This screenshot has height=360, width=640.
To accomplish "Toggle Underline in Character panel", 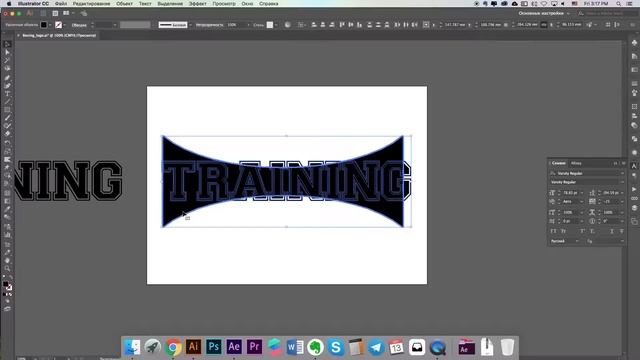I will [612, 231].
